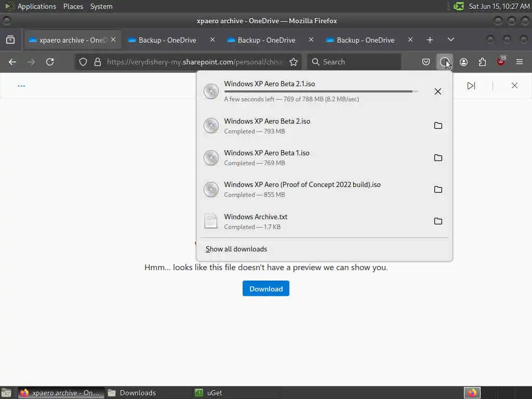Viewport: 532px width, 399px height.
Task: Open Firefox View tab list icon
Action: [10, 40]
